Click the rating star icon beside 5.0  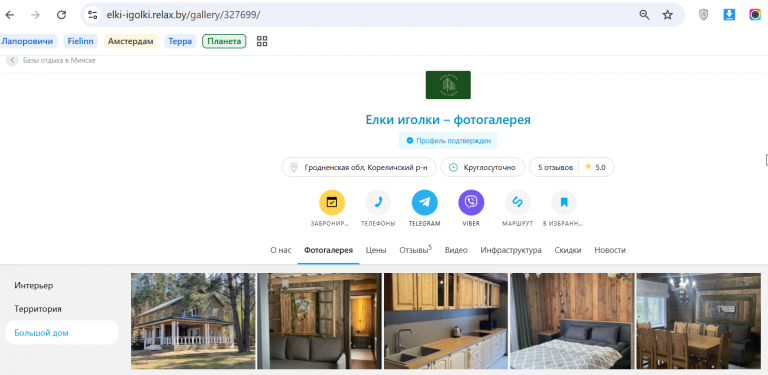pos(588,167)
